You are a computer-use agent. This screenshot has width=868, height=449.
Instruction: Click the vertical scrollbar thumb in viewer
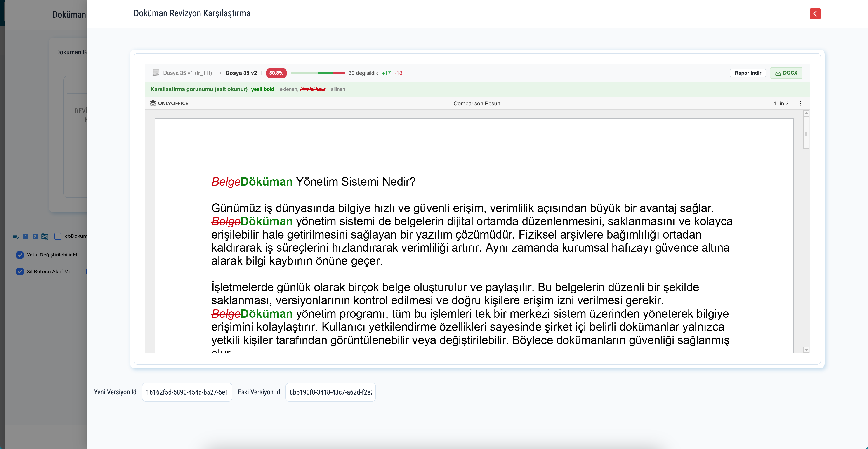tap(806, 132)
